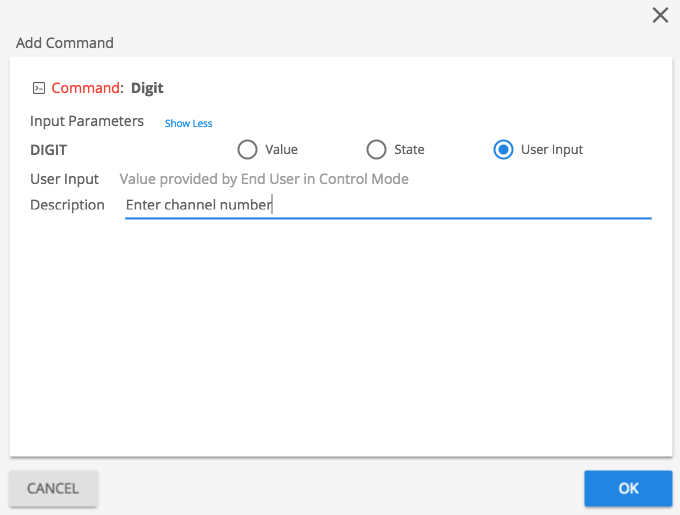Close the Add Command dialog with X

660,15
